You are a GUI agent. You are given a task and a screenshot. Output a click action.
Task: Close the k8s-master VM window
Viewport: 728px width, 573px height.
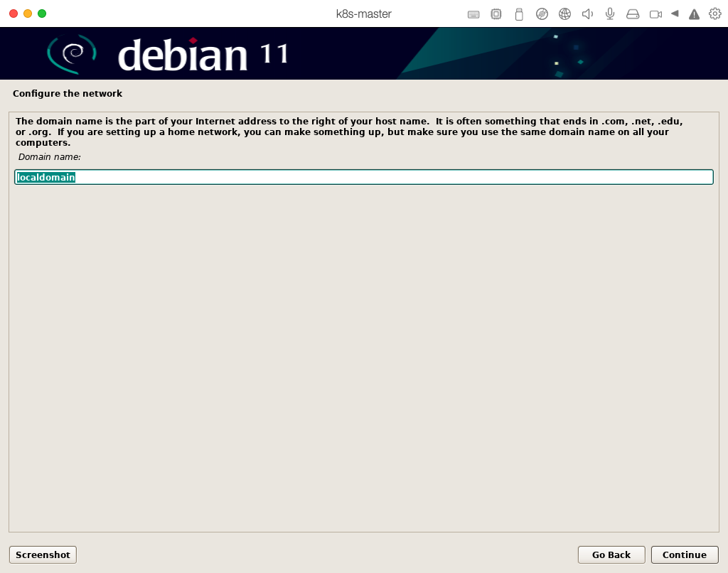(14, 14)
